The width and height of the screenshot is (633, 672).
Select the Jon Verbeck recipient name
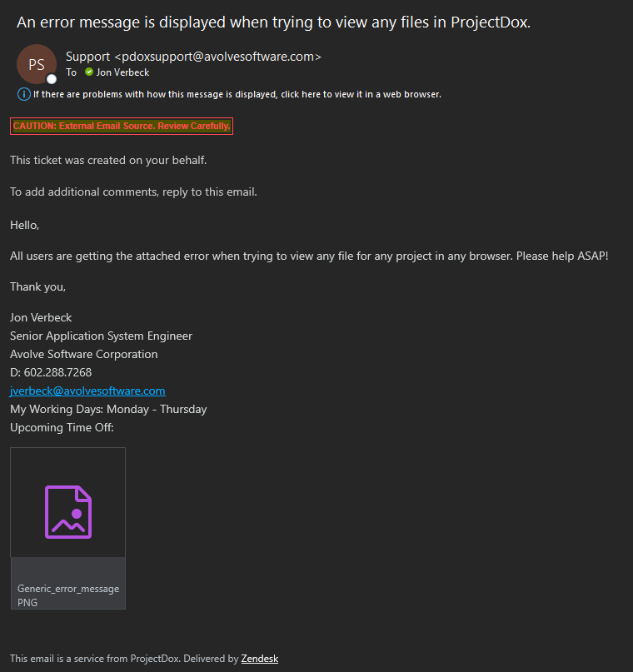coord(122,72)
